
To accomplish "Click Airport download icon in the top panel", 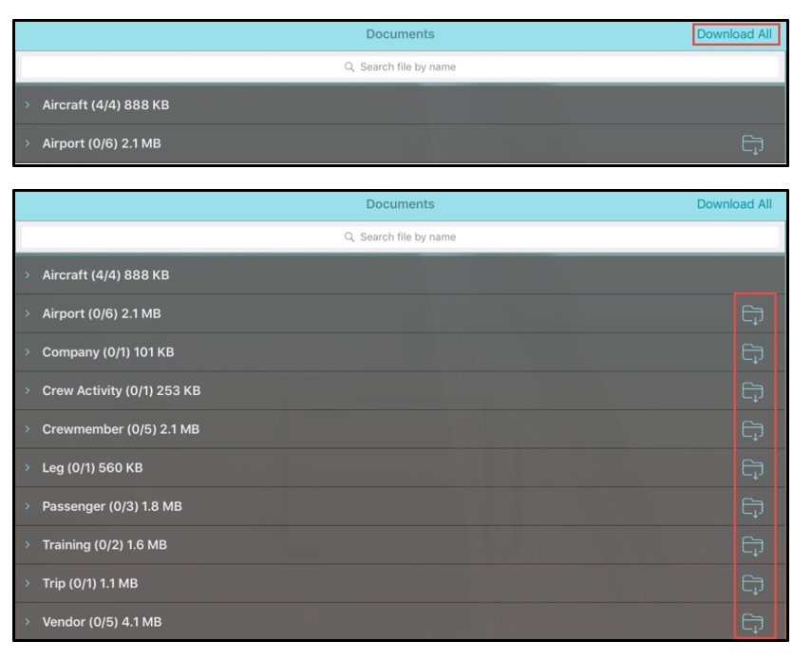I will click(752, 144).
